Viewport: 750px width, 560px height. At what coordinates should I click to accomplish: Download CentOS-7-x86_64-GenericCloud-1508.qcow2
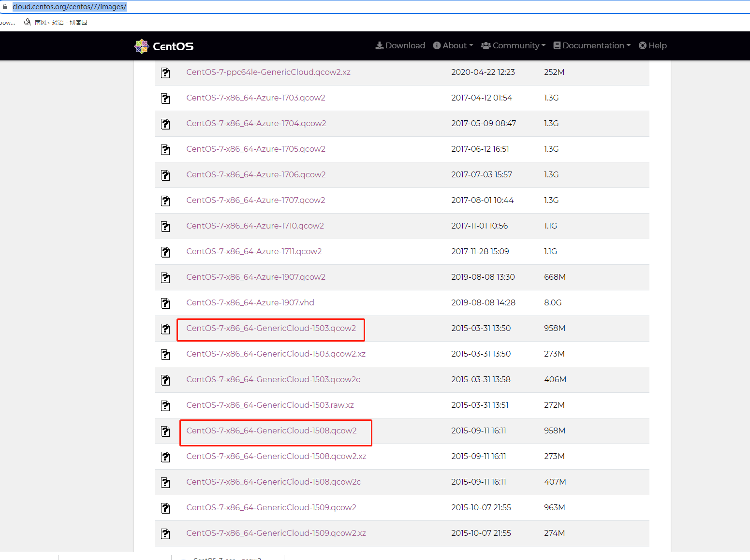pyautogui.click(x=272, y=431)
